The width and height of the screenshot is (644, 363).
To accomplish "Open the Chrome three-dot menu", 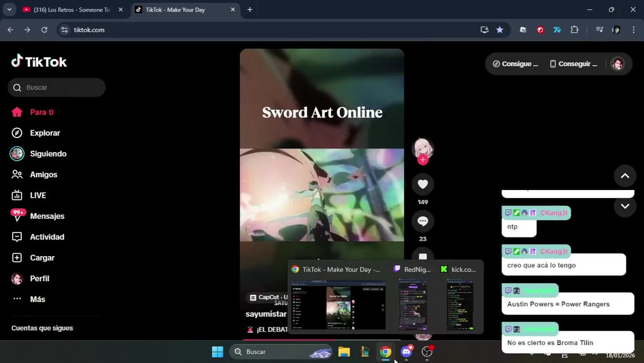I will click(633, 30).
